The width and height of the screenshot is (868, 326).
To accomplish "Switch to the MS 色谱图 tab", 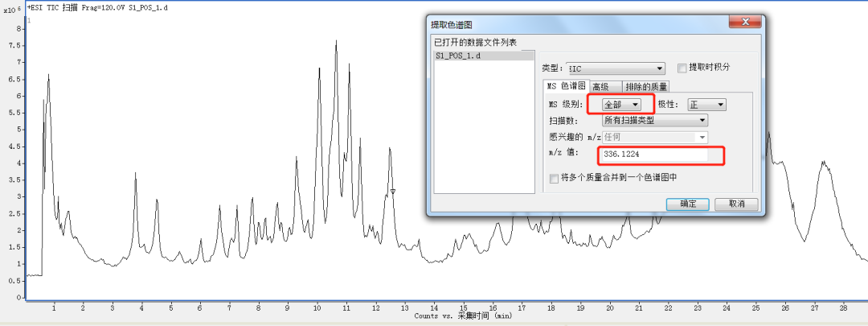I will click(566, 86).
